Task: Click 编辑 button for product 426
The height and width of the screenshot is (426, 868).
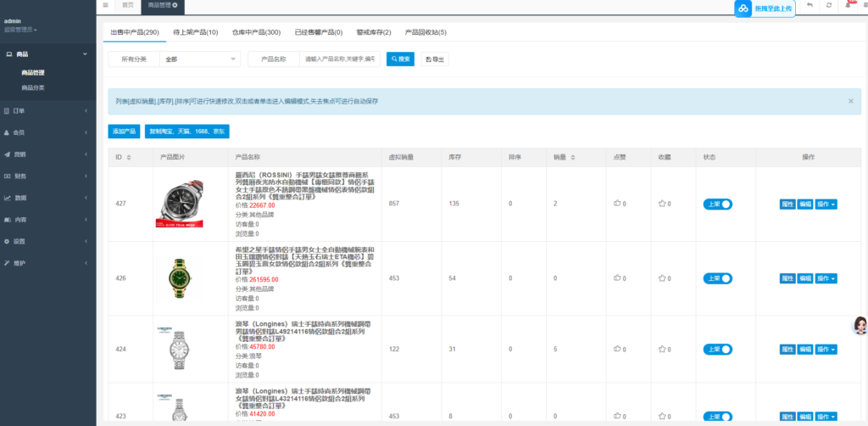Action: (805, 278)
